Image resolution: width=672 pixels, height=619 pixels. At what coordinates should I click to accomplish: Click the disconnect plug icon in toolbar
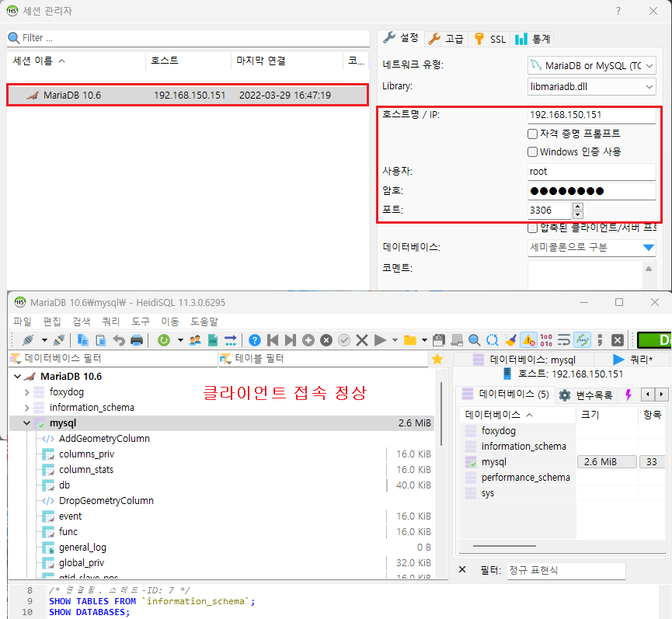pyautogui.click(x=59, y=340)
